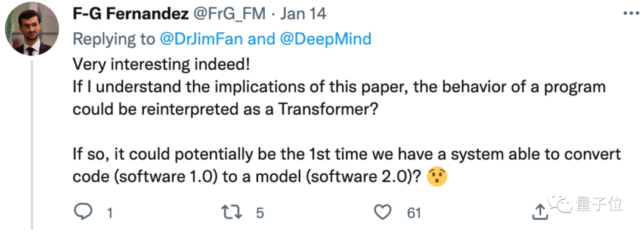
Task: Click the retweet count of 5
Action: (x=259, y=213)
